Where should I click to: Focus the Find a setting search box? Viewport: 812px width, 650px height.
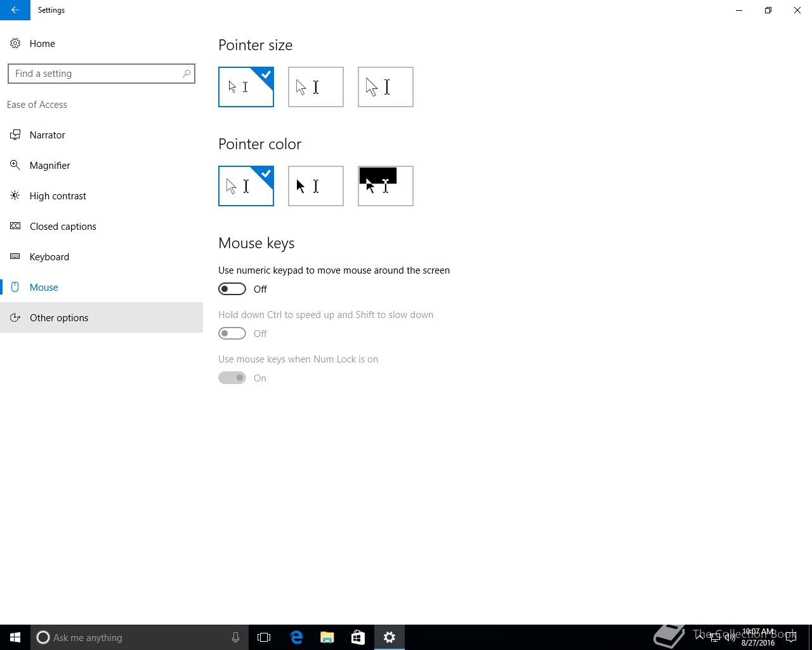pos(101,74)
